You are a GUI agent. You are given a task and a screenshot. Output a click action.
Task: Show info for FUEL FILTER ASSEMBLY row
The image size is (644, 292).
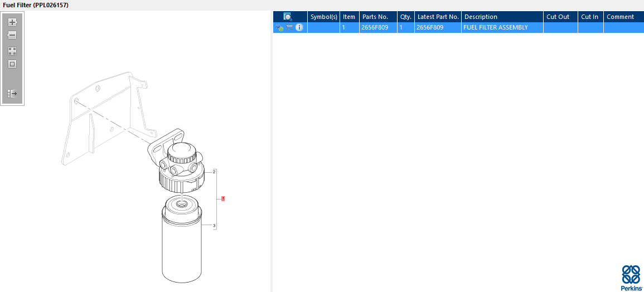299,27
